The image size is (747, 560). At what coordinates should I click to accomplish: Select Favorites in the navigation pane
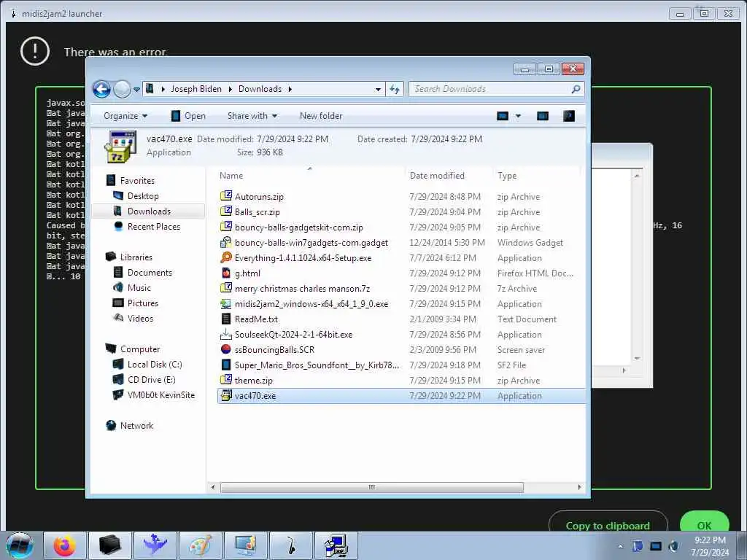(137, 181)
